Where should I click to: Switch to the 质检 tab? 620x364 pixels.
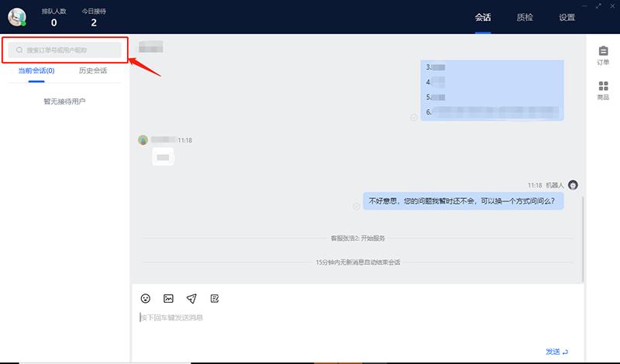[525, 17]
